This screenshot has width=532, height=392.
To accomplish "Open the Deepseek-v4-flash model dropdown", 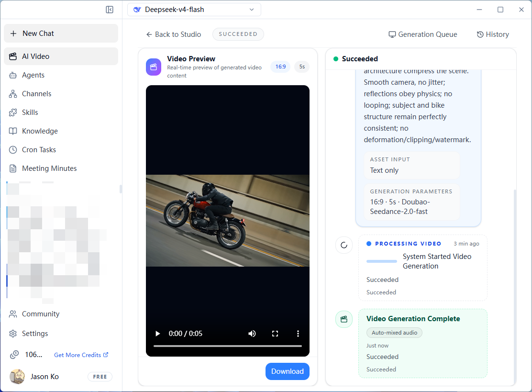I will coord(194,10).
